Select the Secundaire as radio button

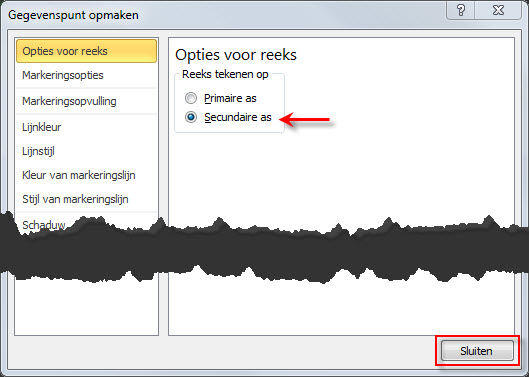191,117
